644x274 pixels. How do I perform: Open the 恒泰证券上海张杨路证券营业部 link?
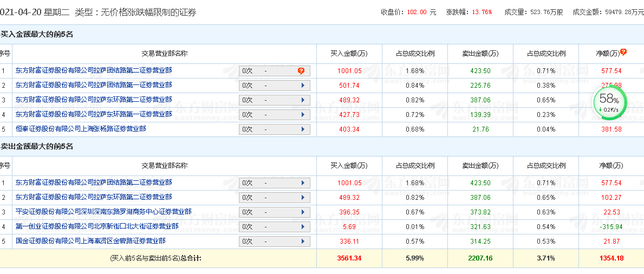coord(81,129)
